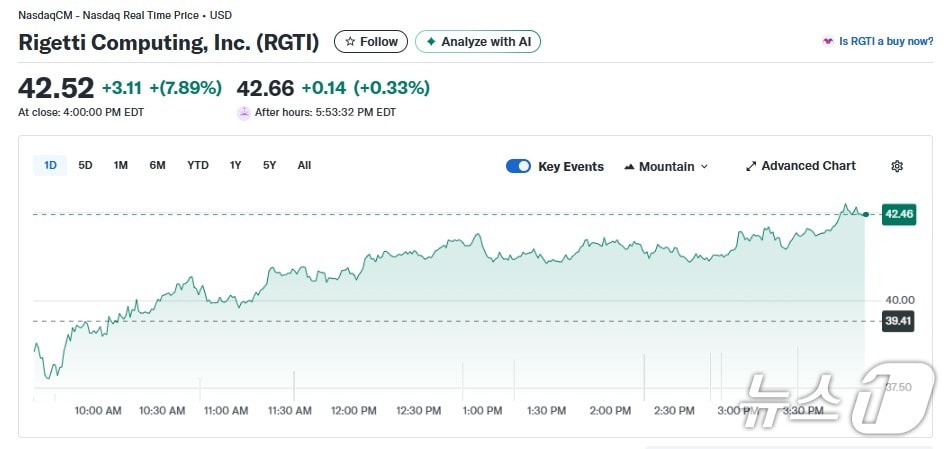The height and width of the screenshot is (449, 950).
Task: Choose the 6M range tab
Action: (x=157, y=165)
